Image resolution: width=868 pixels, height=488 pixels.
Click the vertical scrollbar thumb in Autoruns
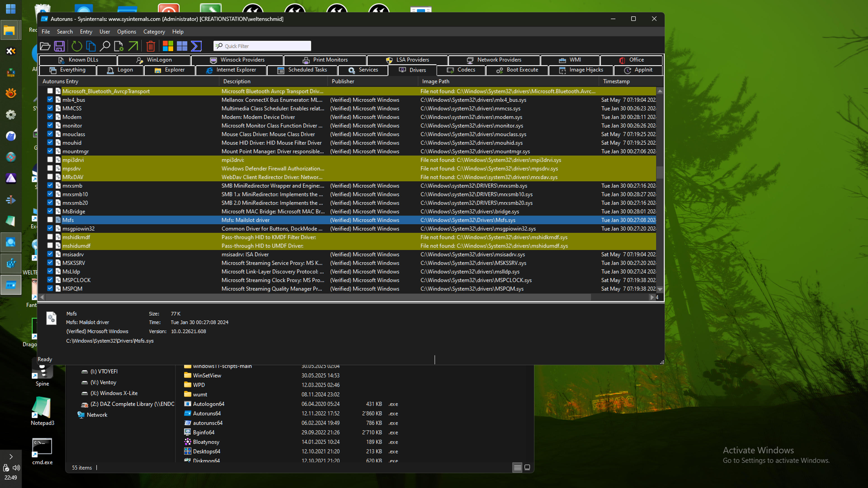point(660,172)
